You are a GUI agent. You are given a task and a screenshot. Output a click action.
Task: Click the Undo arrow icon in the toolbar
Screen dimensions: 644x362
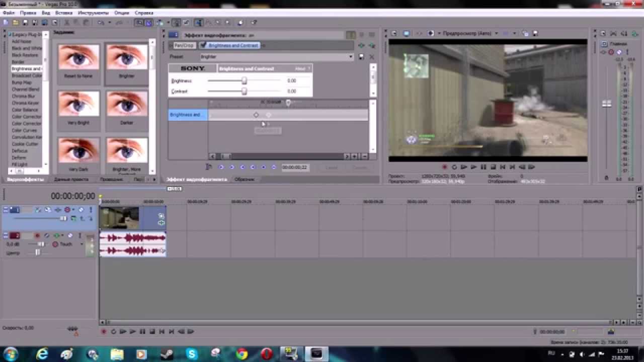[x=101, y=23]
